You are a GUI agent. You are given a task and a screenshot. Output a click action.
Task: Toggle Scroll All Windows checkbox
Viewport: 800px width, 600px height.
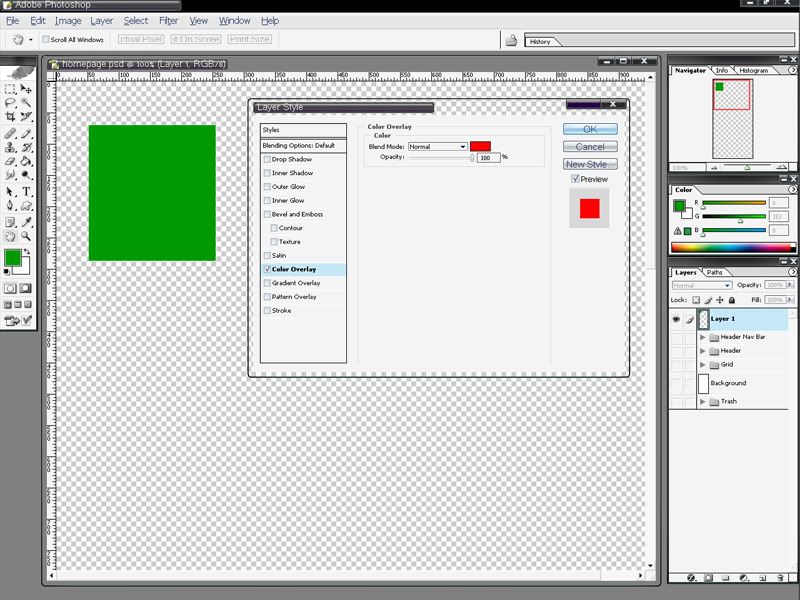pos(45,39)
